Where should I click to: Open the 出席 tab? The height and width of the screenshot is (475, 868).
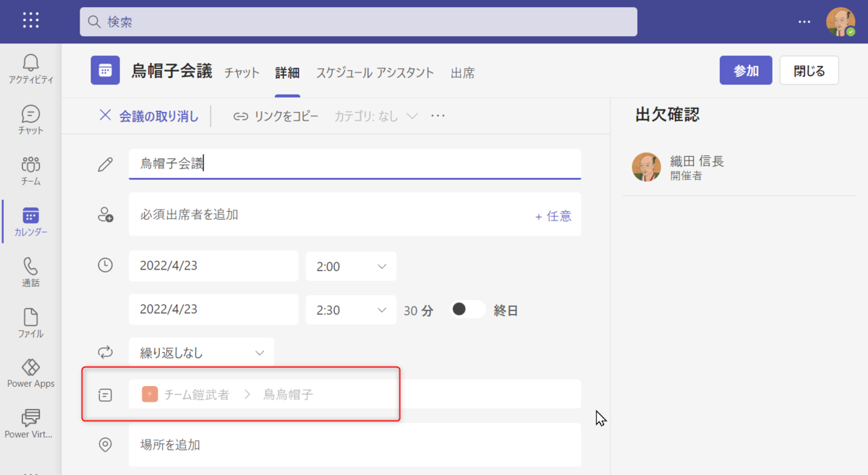pyautogui.click(x=462, y=72)
